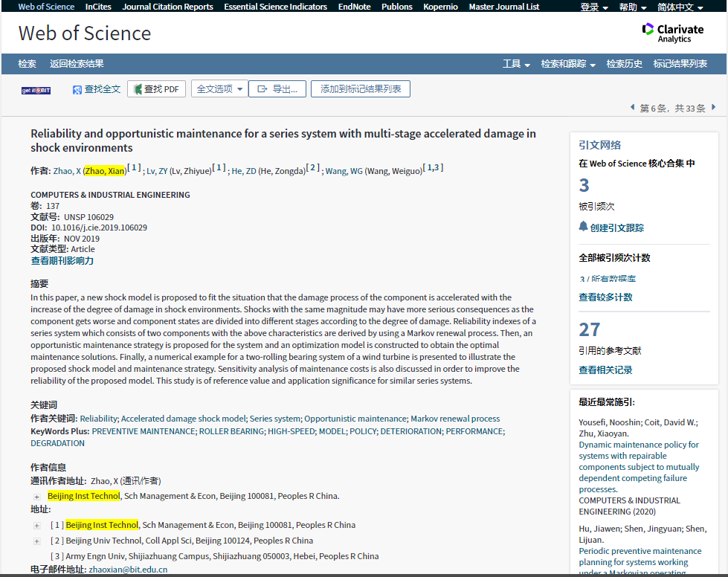Open Essential Science Indicators link
The image size is (728, 577).
coord(275,7)
